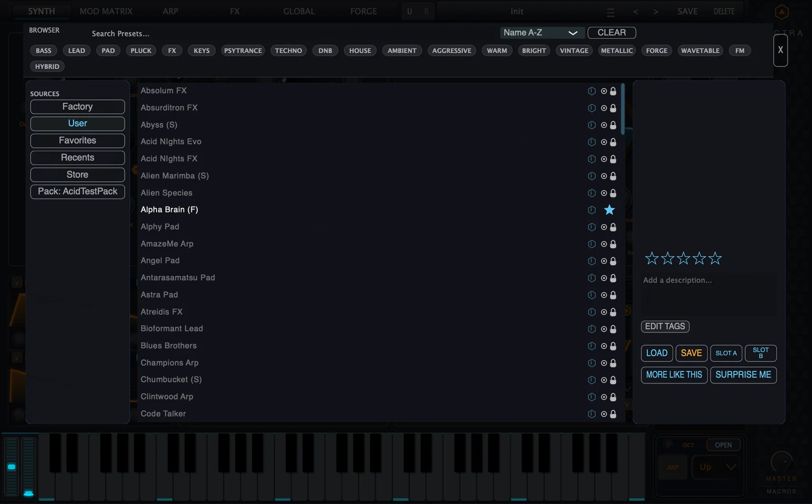Screen dimensions: 812x504
Task: Click the lock icon on Clintwood Arp row
Action: [613, 397]
